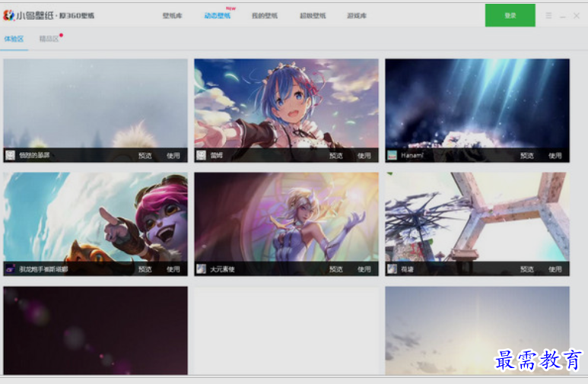
Task: Use (使用) the 大元素使 wallpaper
Action: [364, 269]
